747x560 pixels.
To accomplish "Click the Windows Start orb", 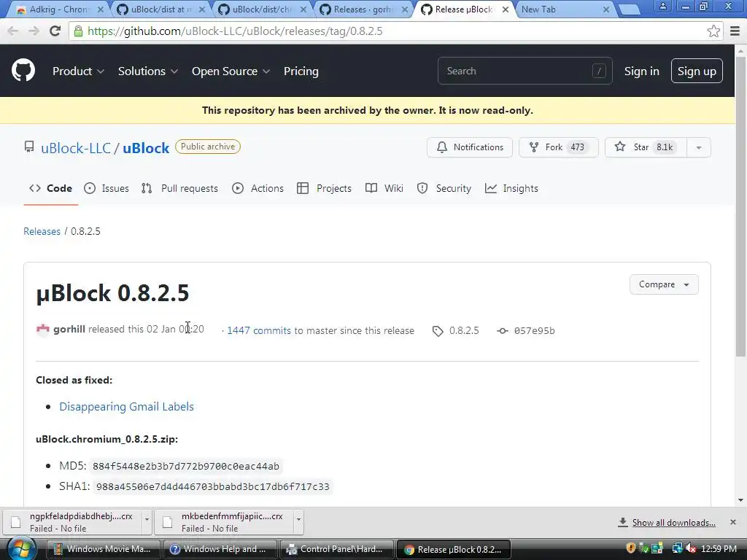I will click(21, 548).
